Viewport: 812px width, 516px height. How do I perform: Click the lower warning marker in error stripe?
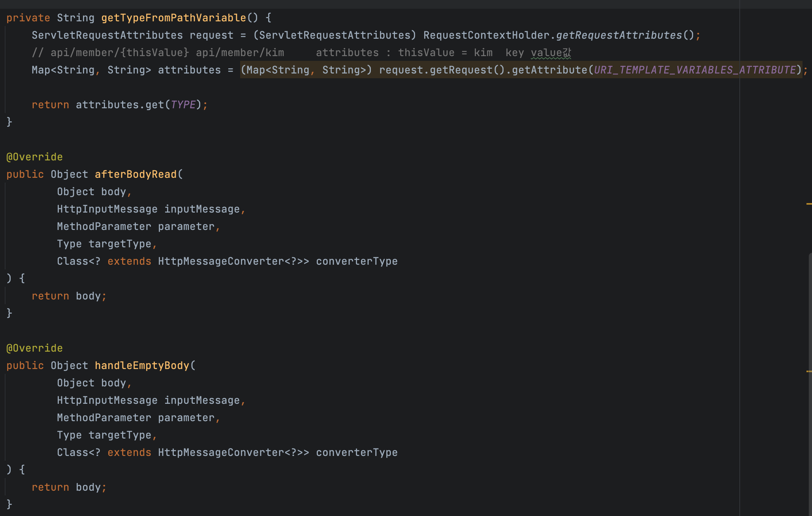808,371
